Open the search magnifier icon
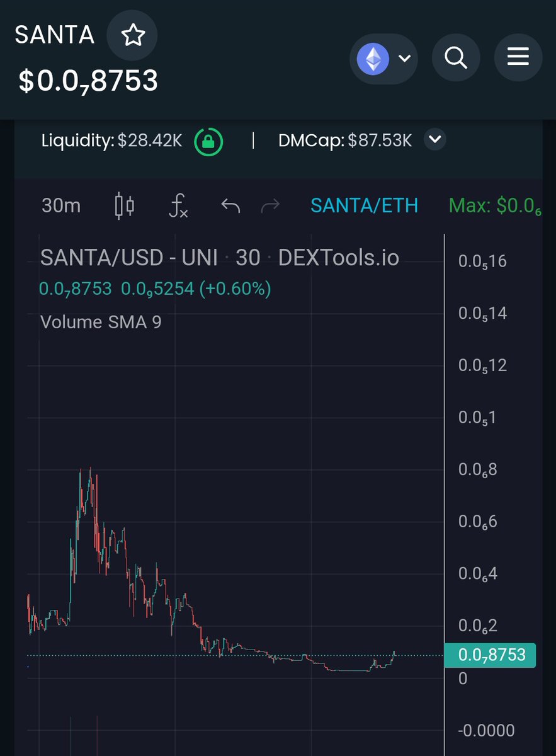 click(456, 58)
